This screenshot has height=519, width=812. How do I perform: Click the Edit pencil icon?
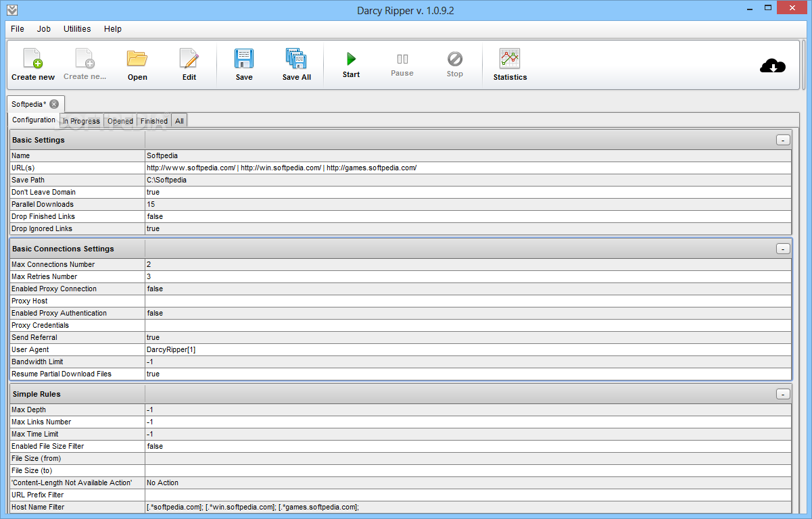[189, 59]
